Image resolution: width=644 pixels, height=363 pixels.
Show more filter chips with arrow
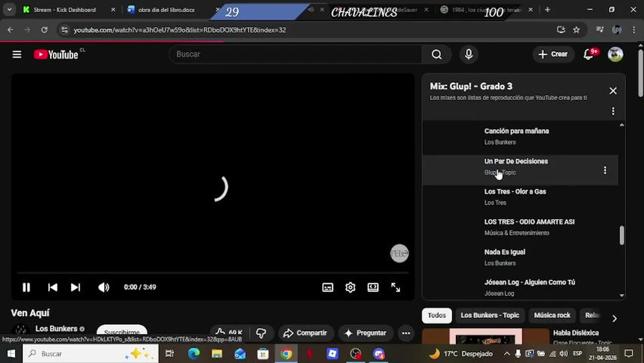tap(614, 318)
